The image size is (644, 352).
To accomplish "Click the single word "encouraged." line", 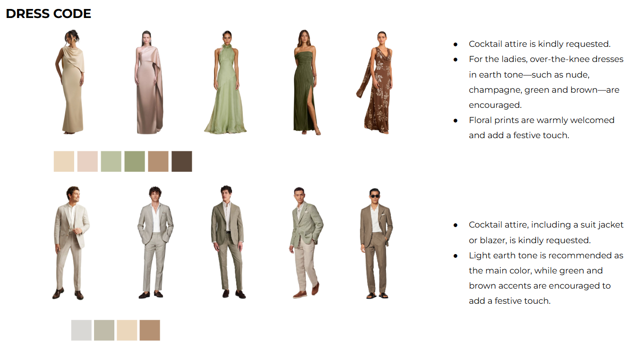I will tap(494, 105).
